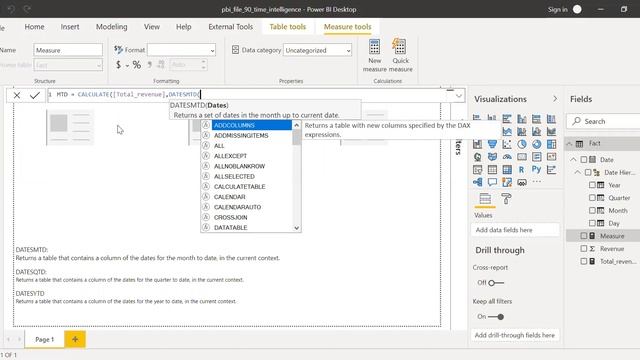The image size is (640, 360).
Task: Toggle the Keep all filters switch
Action: pos(496,317)
